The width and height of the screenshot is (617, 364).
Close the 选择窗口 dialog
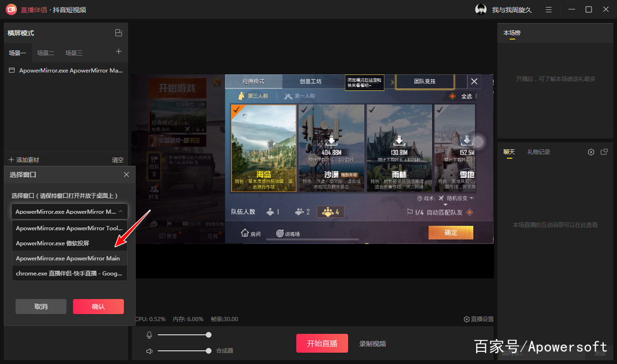(x=126, y=175)
